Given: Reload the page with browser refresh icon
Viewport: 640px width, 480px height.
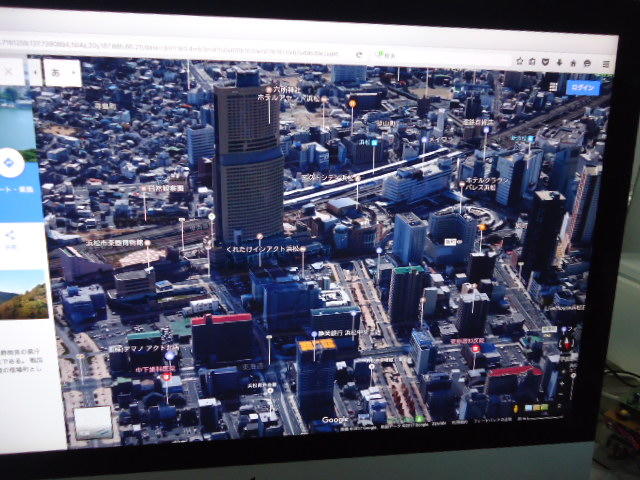Looking at the screenshot, I should coord(359,55).
